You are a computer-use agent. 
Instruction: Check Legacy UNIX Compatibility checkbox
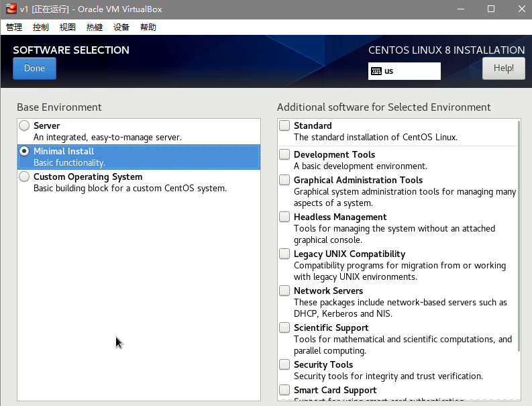[x=284, y=254]
